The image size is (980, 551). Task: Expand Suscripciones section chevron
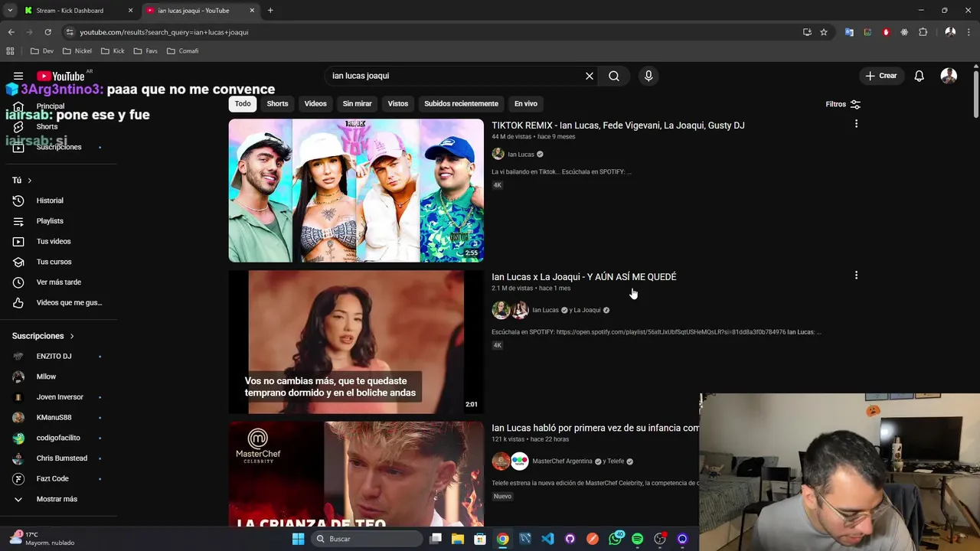coord(72,336)
